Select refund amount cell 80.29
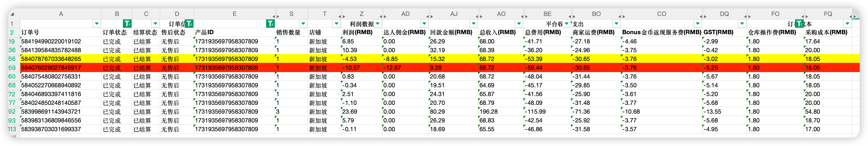 click(x=454, y=112)
